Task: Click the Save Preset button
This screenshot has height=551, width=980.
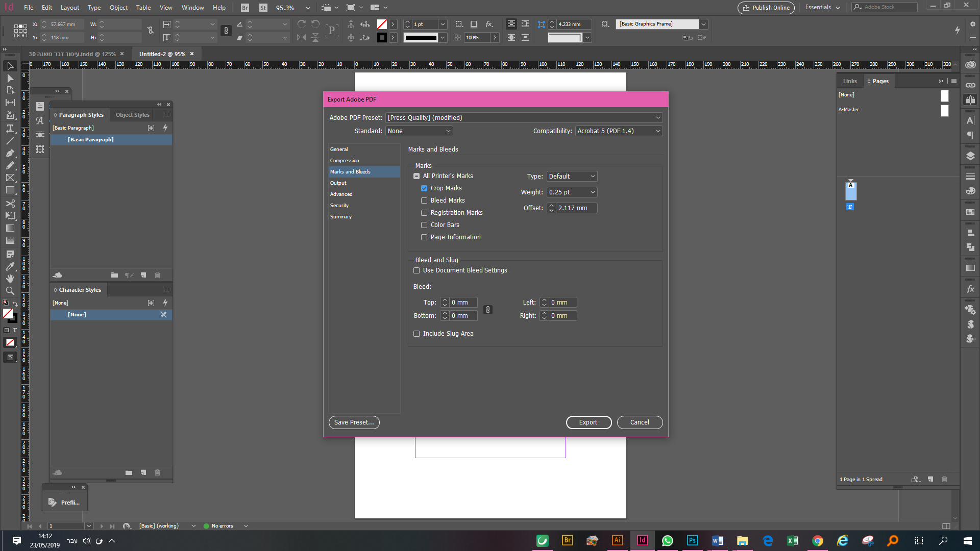Action: 354,422
